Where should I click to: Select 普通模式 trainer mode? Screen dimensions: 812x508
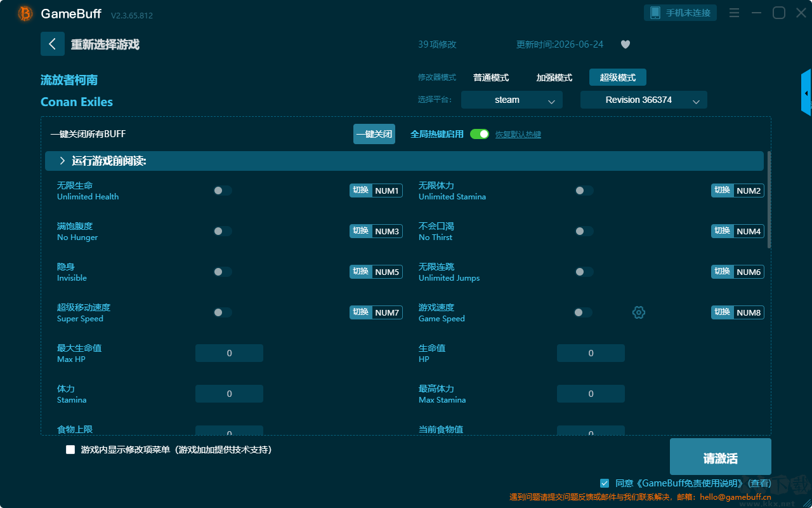point(491,77)
